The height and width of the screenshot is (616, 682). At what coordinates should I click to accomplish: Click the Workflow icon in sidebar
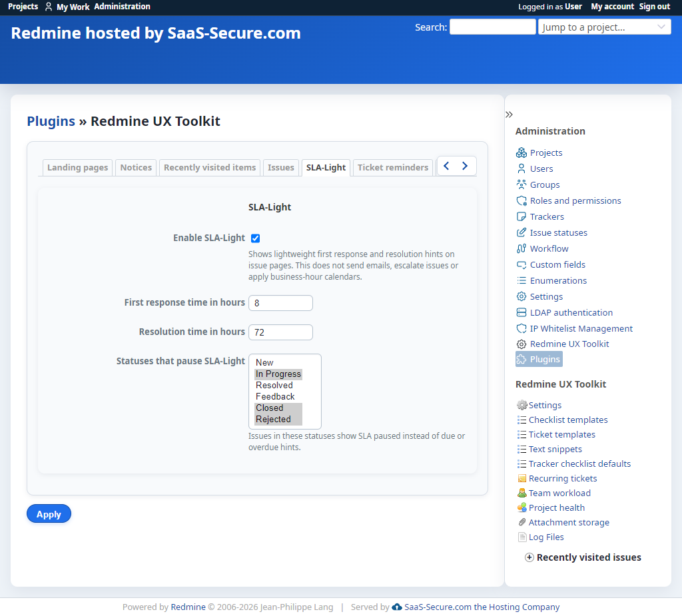tap(521, 248)
